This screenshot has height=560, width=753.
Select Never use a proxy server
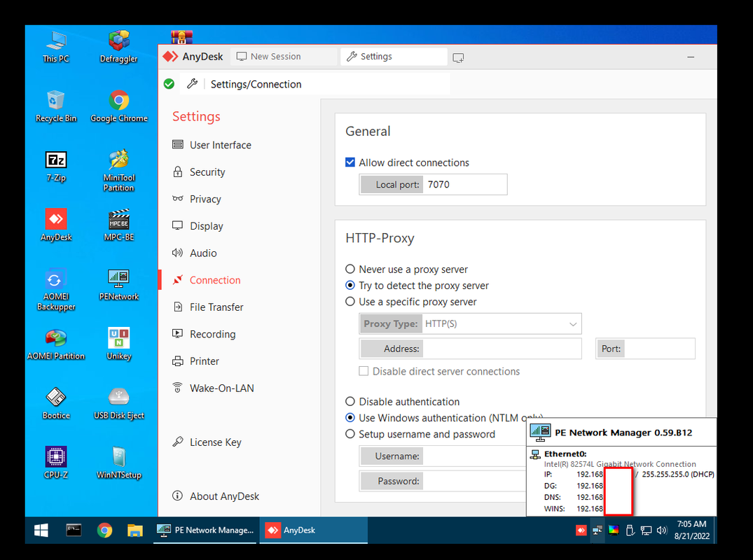click(350, 269)
